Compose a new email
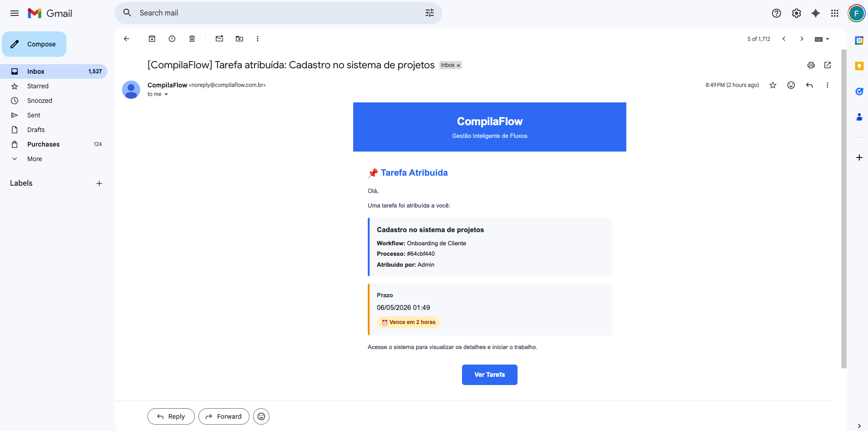This screenshot has width=868, height=431. 34,44
